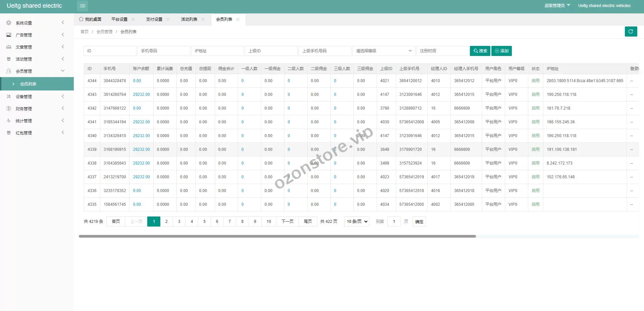Screen dimensions: 644x311
Task: Close the 平台设置 tab
Action: click(x=133, y=19)
